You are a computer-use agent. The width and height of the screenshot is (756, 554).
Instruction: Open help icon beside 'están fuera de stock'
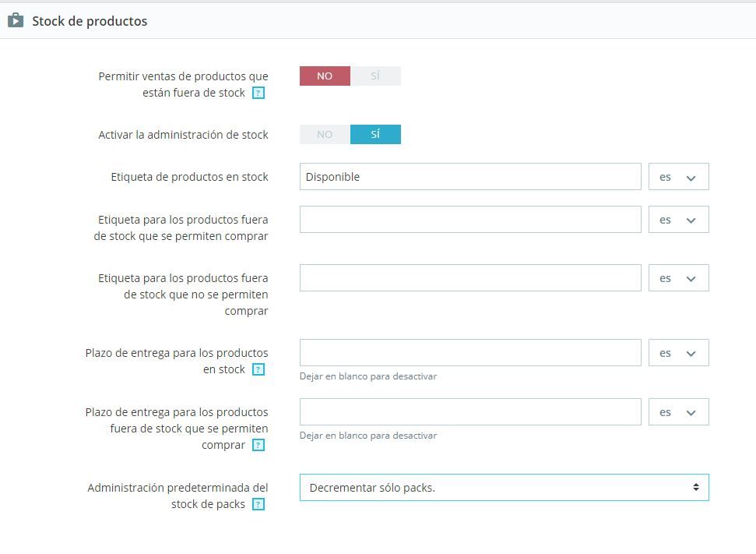click(258, 93)
